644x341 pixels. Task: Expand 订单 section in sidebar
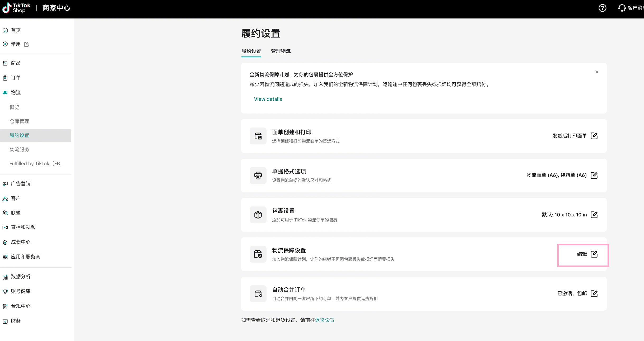[x=16, y=78]
